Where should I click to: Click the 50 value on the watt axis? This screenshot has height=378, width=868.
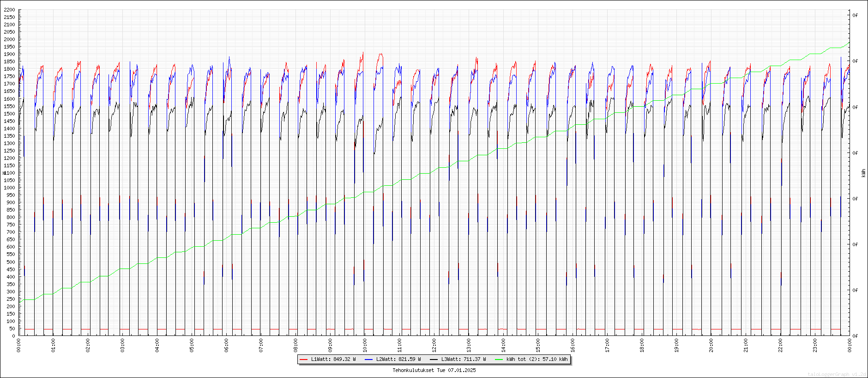click(12, 329)
